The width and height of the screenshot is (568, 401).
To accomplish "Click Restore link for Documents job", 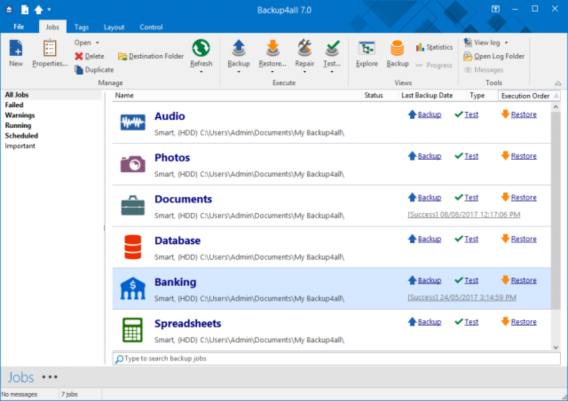I will (523, 198).
